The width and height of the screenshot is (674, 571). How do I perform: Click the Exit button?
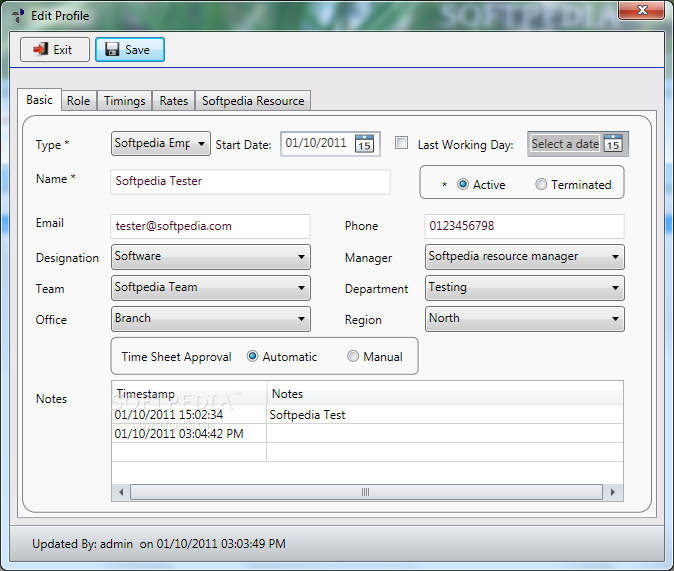pos(55,49)
